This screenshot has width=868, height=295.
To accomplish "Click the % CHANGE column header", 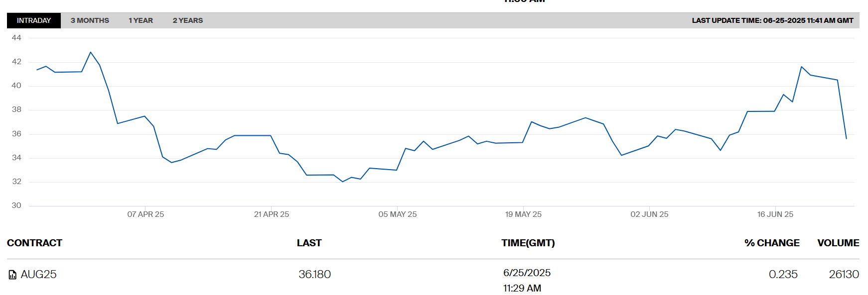I will [x=771, y=243].
